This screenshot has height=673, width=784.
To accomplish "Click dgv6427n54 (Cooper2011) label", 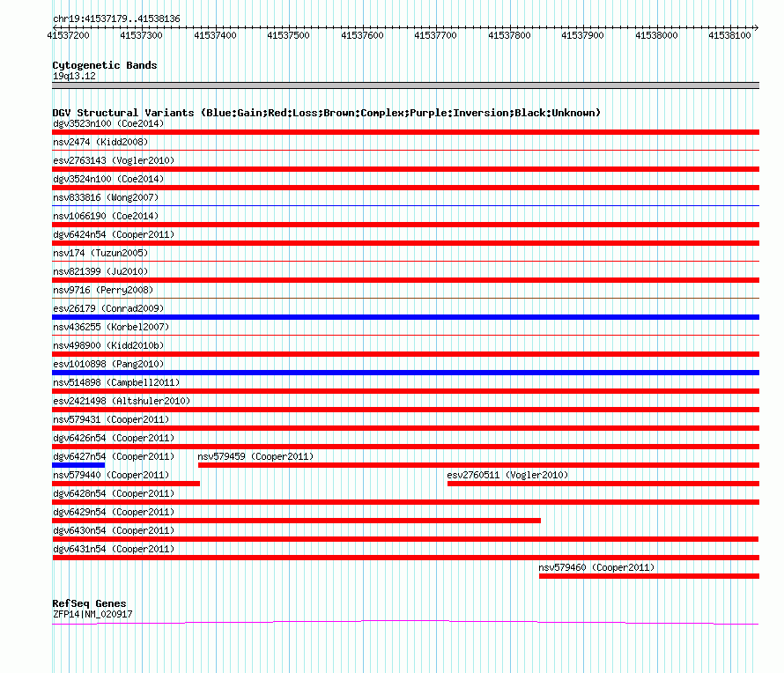I will pyautogui.click(x=114, y=456).
